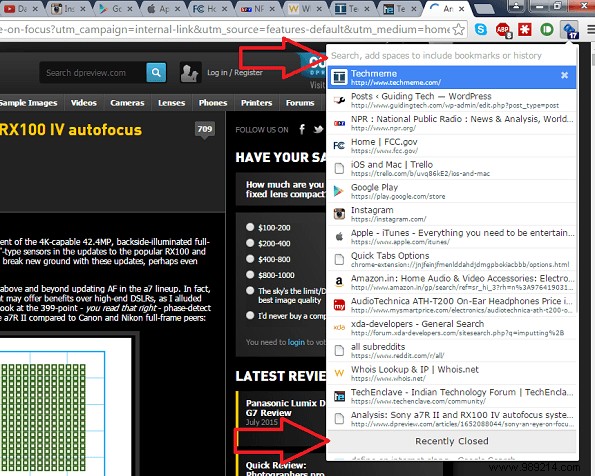Open the Skype extension icon
The width and height of the screenshot is (595, 476).
pos(481,29)
